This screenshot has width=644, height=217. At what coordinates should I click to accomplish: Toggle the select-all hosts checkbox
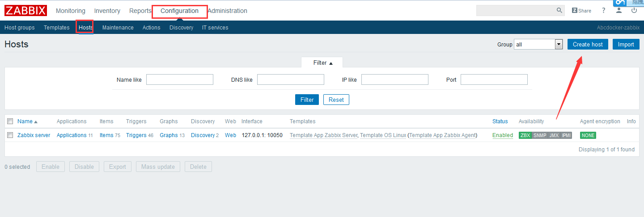(x=10, y=121)
